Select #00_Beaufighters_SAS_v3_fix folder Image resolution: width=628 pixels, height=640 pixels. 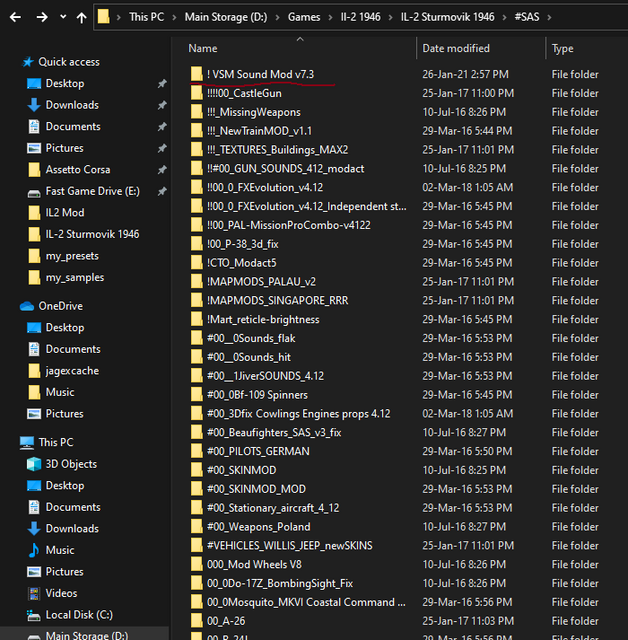pos(274,433)
